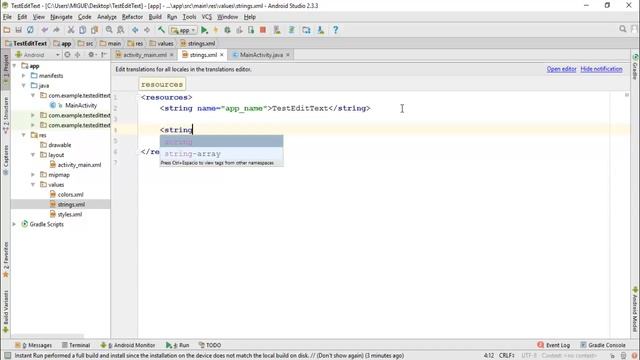Viewport: 640px width, 360px height.
Task: Click the Cut scissors icon
Action: [x=71, y=30]
